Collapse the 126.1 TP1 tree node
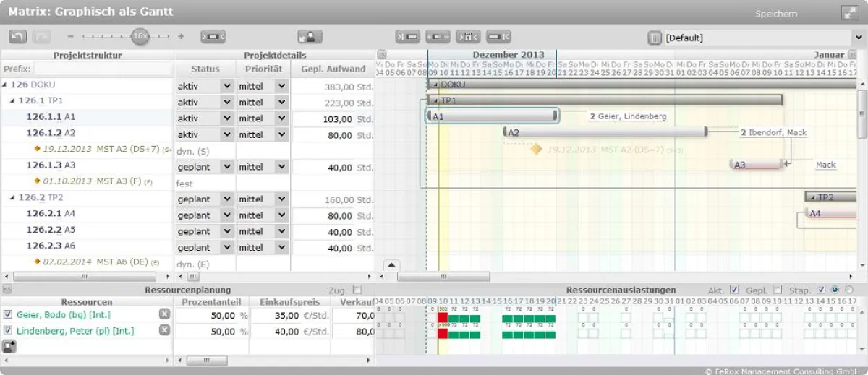868x375 pixels. (12, 101)
